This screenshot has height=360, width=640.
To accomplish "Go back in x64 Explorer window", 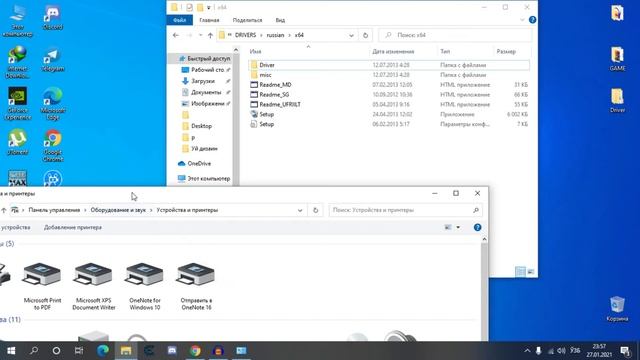I will pyautogui.click(x=176, y=35).
